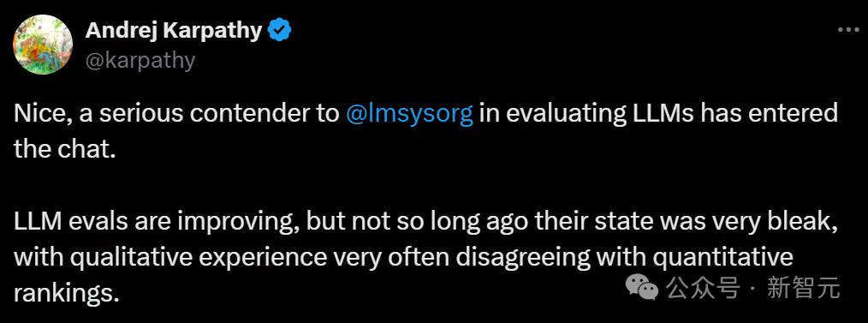
Task: Open the three-dot more options menu
Action: coord(847,31)
